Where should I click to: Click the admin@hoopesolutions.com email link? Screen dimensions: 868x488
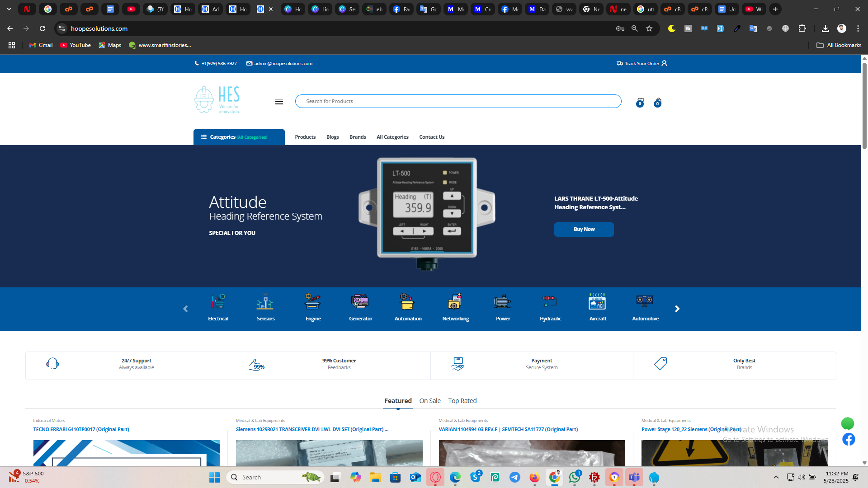click(279, 64)
